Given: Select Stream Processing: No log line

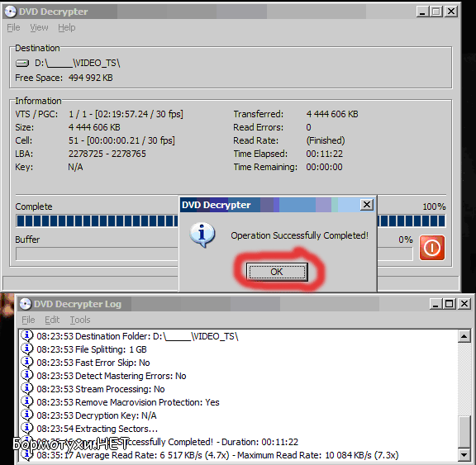Looking at the screenshot, I should pos(101,389).
